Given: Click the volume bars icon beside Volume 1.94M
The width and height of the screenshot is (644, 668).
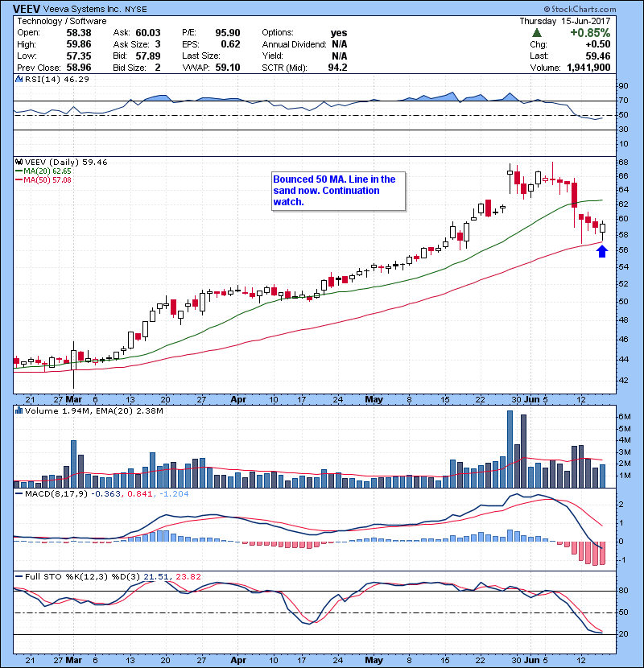Looking at the screenshot, I should [19, 410].
